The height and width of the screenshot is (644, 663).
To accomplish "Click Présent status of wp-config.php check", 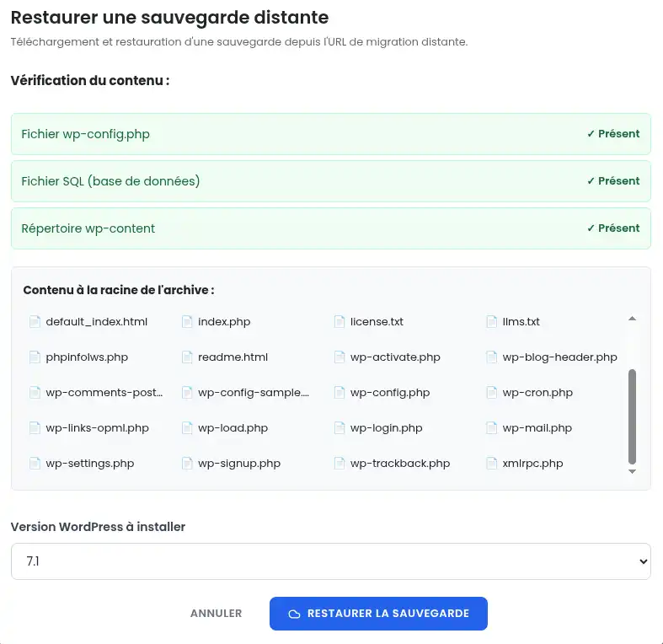I will (613, 134).
